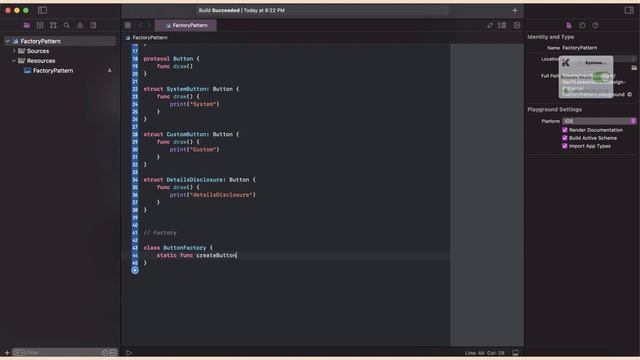This screenshot has height=360, width=640.
Task: Click the reveal in Finder arrow icon
Action: click(629, 94)
